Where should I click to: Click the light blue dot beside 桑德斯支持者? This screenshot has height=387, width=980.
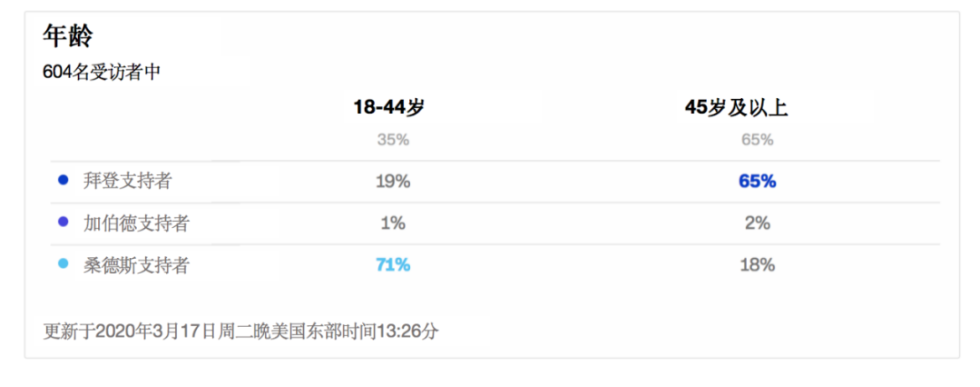pyautogui.click(x=63, y=265)
